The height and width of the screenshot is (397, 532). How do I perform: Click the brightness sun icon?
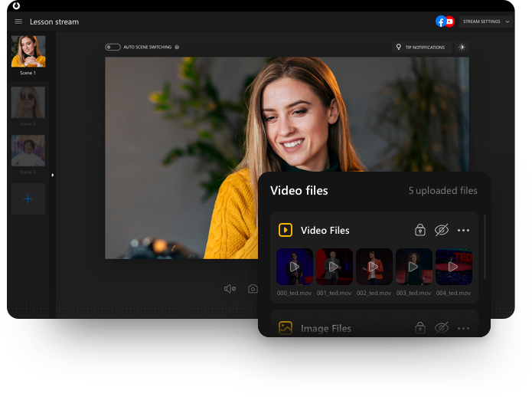pyautogui.click(x=462, y=48)
